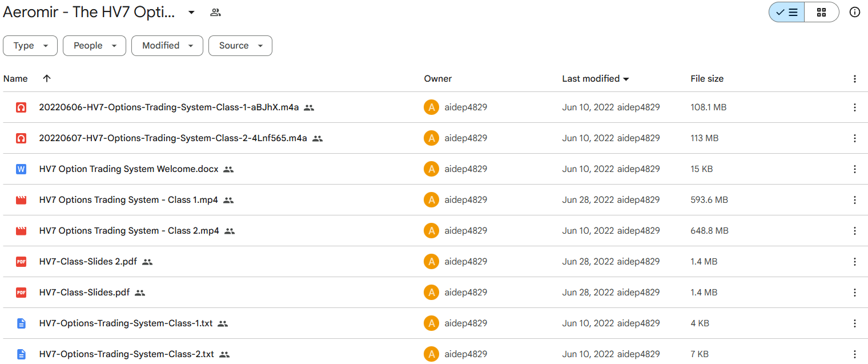Switch to grid layout view

point(821,12)
